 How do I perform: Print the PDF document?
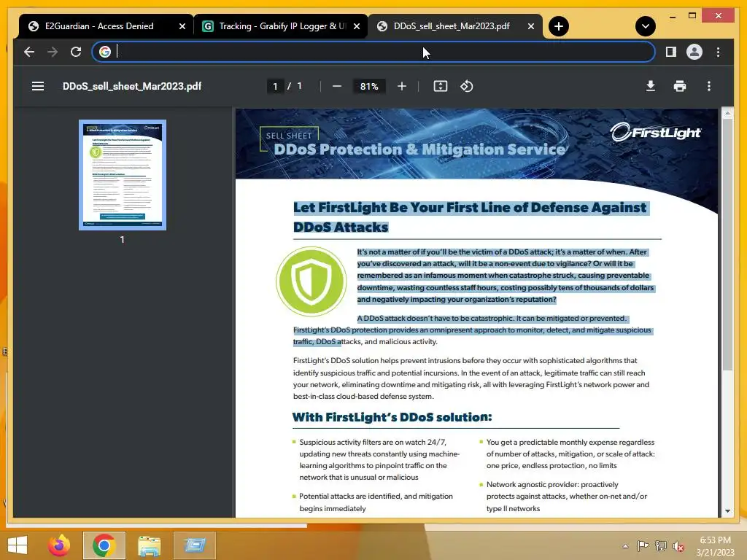pos(680,86)
